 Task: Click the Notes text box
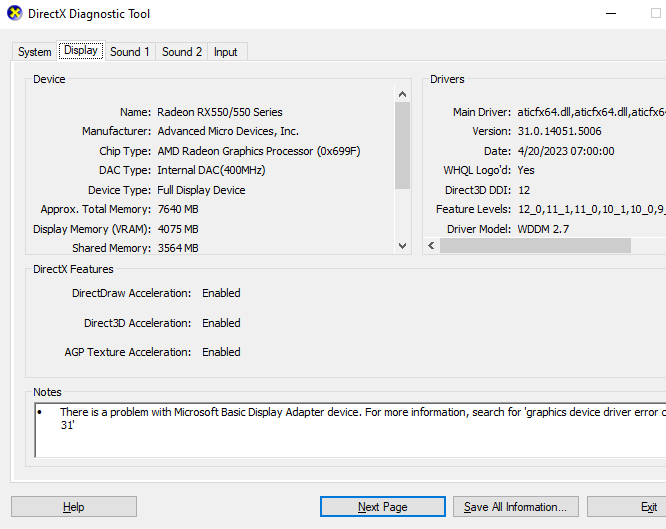(350, 430)
